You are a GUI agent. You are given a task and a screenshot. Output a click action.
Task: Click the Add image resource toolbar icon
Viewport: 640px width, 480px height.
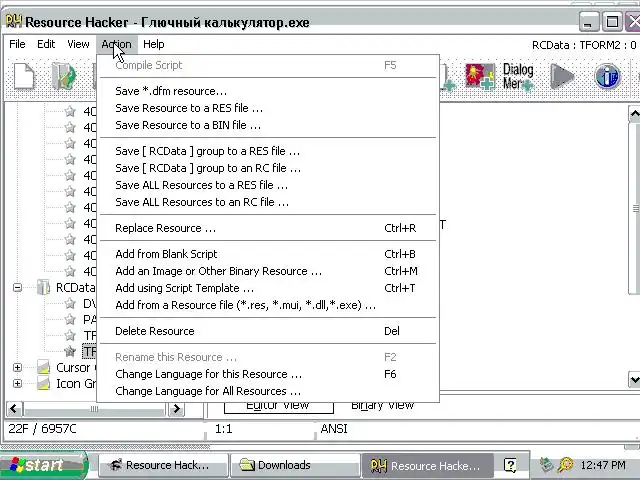(480, 76)
